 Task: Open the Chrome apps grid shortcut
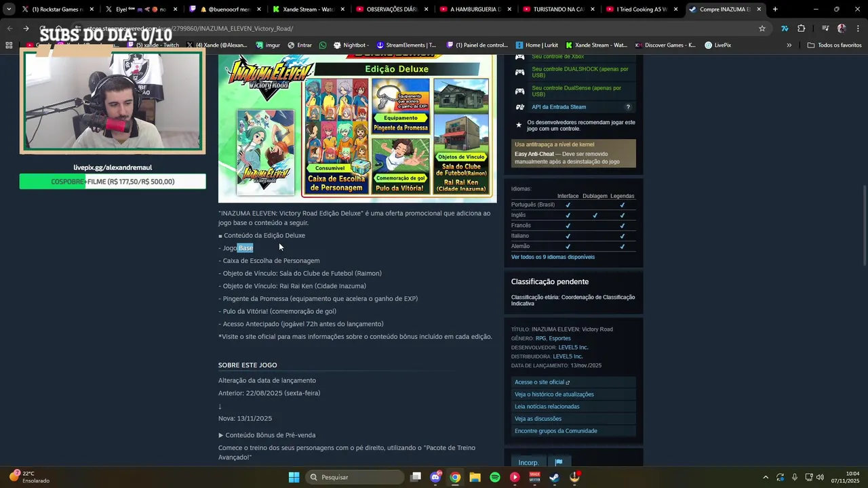point(9,45)
